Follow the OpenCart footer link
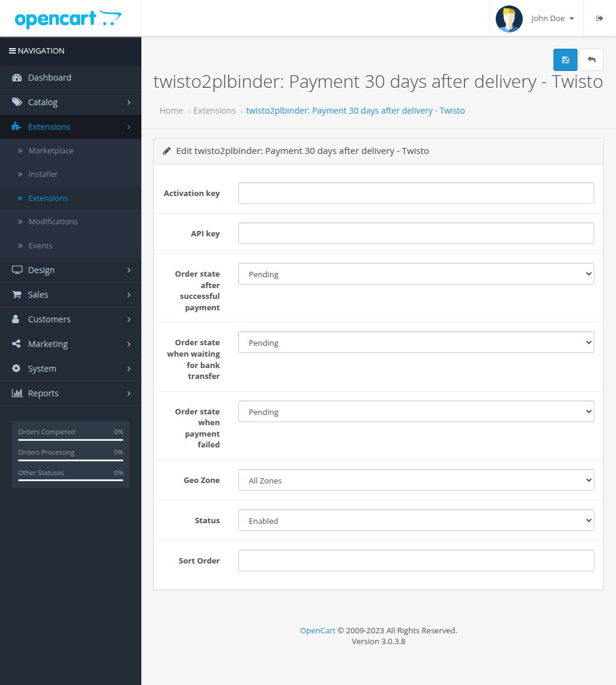616x685 pixels. tap(317, 630)
